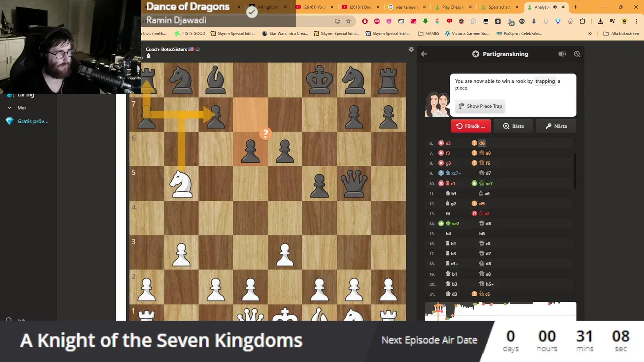Click the Show Piece Trap button
This screenshot has height=362, width=644.
click(480, 106)
